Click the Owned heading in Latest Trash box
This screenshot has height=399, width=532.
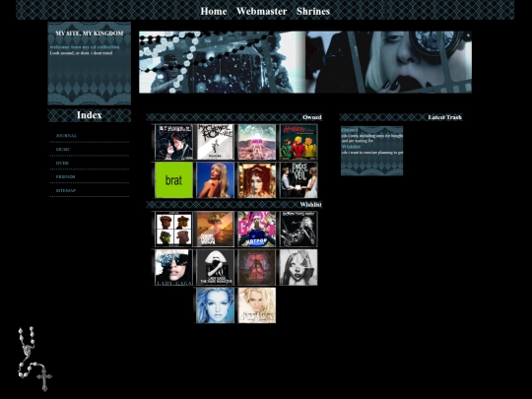[x=350, y=130]
